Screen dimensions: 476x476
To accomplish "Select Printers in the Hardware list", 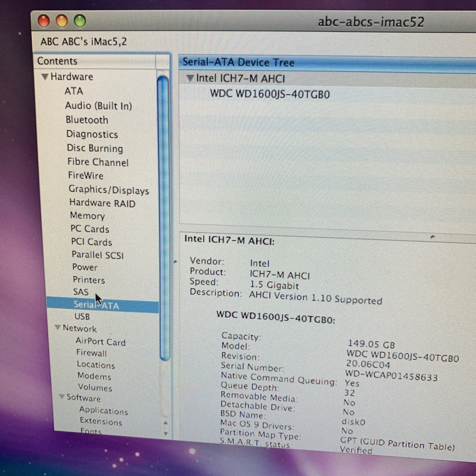I will (x=89, y=280).
